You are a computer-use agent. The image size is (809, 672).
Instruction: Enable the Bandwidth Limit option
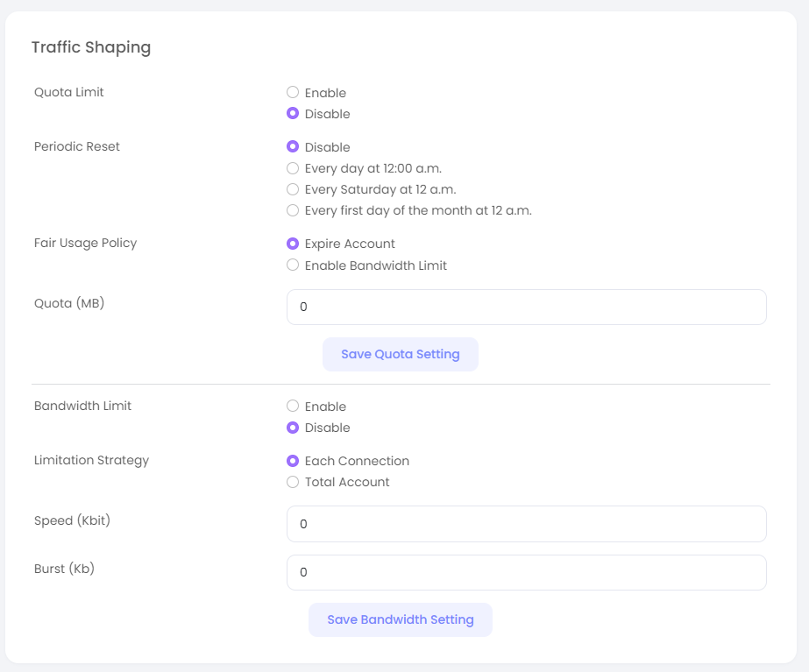coord(293,407)
